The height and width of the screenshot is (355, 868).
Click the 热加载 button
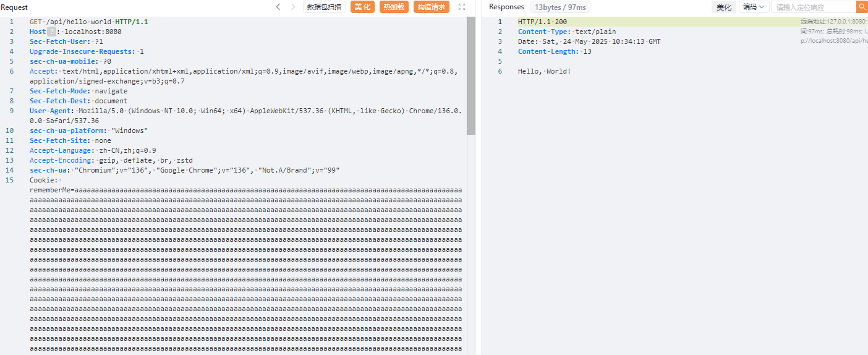click(x=394, y=7)
